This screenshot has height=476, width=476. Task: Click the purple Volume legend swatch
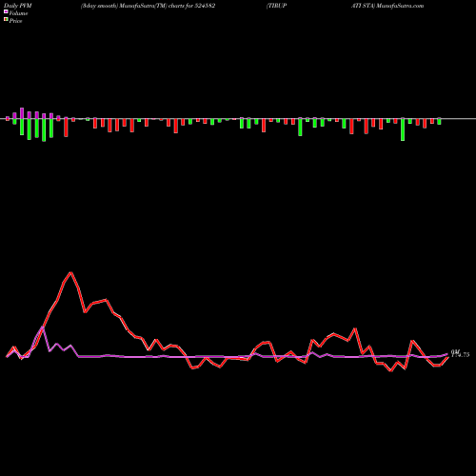point(6,12)
